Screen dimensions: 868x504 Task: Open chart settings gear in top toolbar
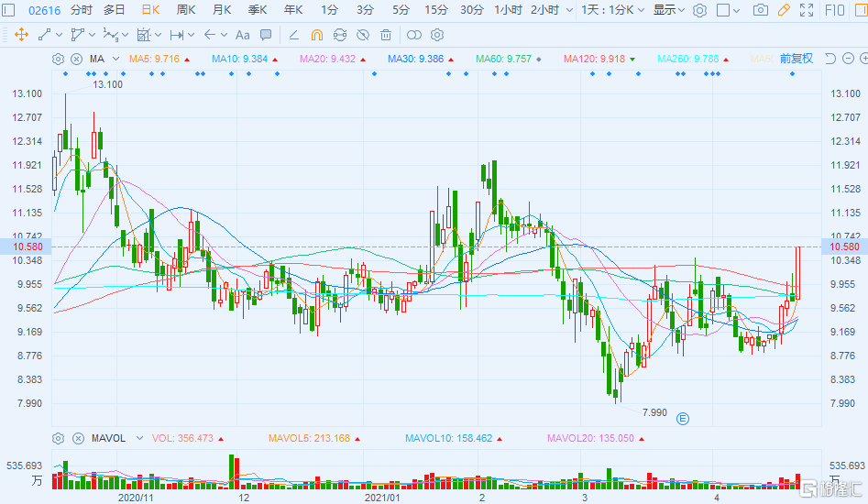(x=699, y=10)
